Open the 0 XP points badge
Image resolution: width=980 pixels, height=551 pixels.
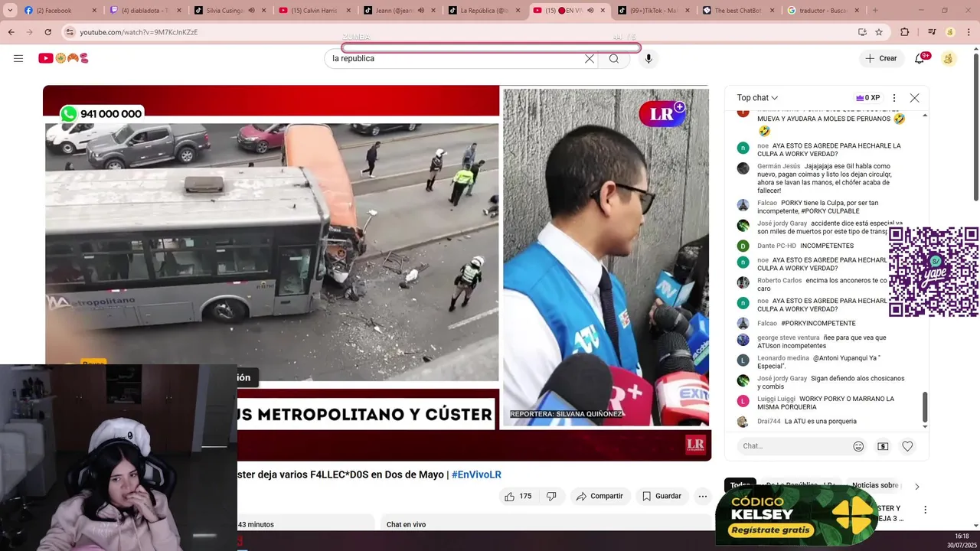tap(867, 98)
